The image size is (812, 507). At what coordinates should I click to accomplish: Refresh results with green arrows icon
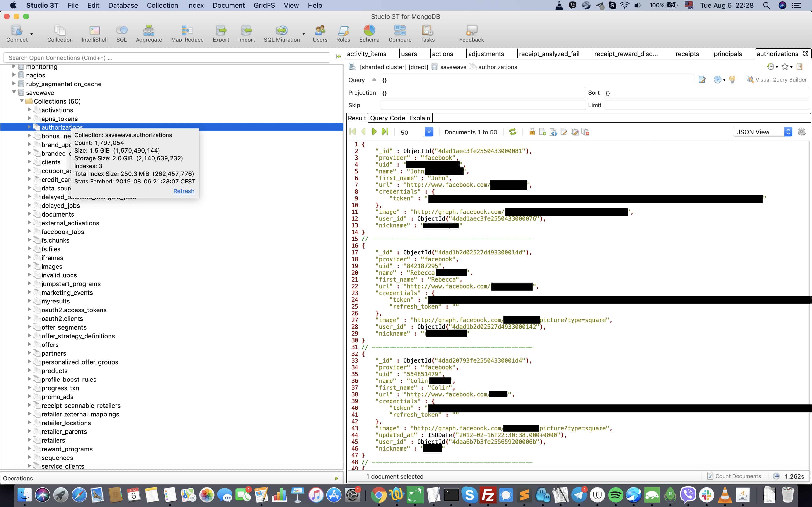pos(513,132)
